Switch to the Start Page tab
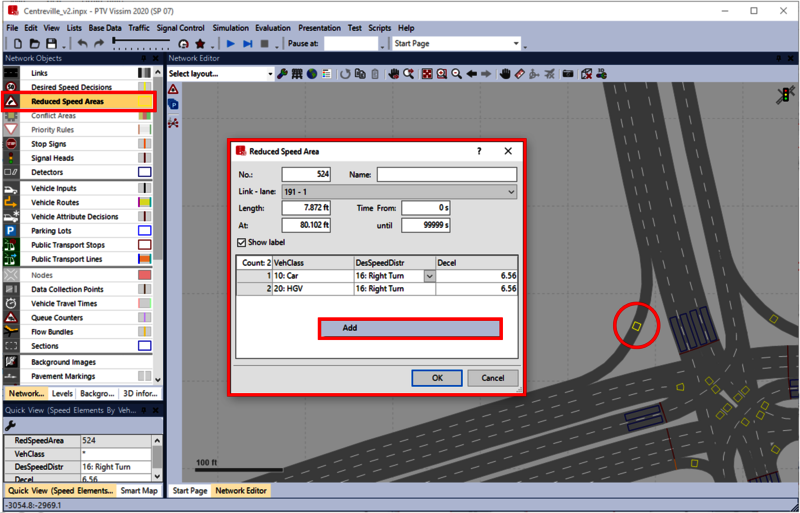This screenshot has width=800, height=513. click(189, 491)
